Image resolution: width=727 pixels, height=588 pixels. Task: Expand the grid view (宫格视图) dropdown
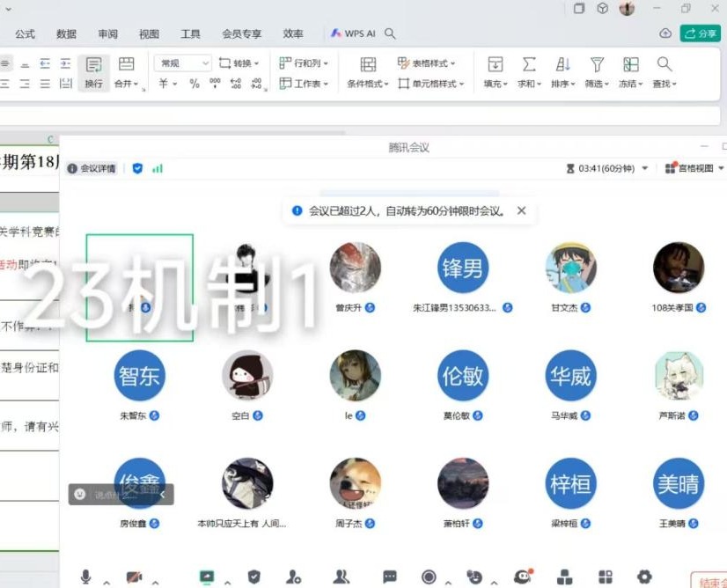pyautogui.click(x=722, y=168)
